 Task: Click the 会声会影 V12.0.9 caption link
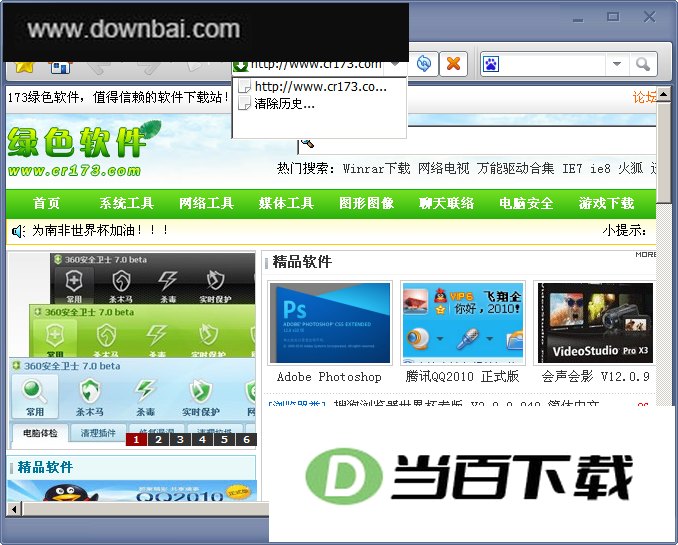click(595, 376)
